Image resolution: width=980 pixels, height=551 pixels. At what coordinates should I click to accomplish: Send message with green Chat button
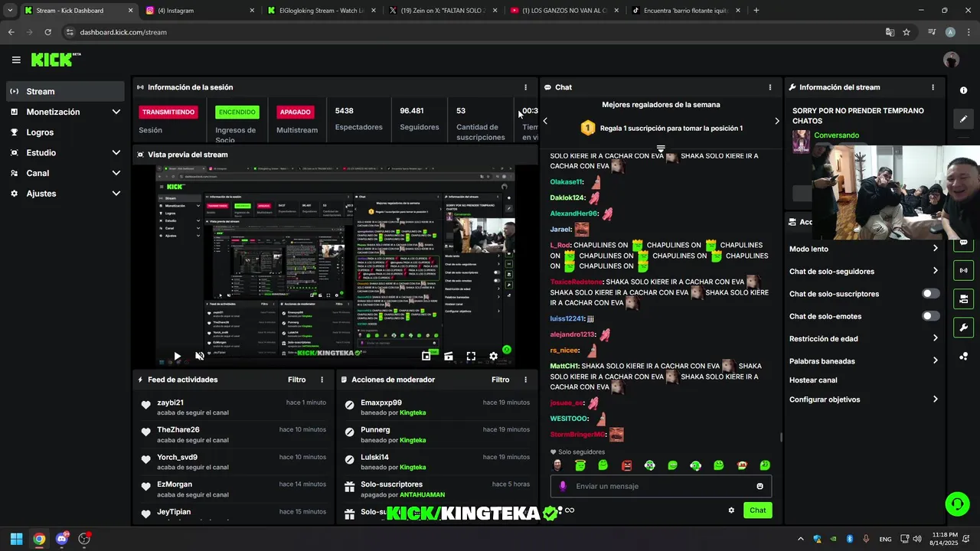(x=757, y=510)
